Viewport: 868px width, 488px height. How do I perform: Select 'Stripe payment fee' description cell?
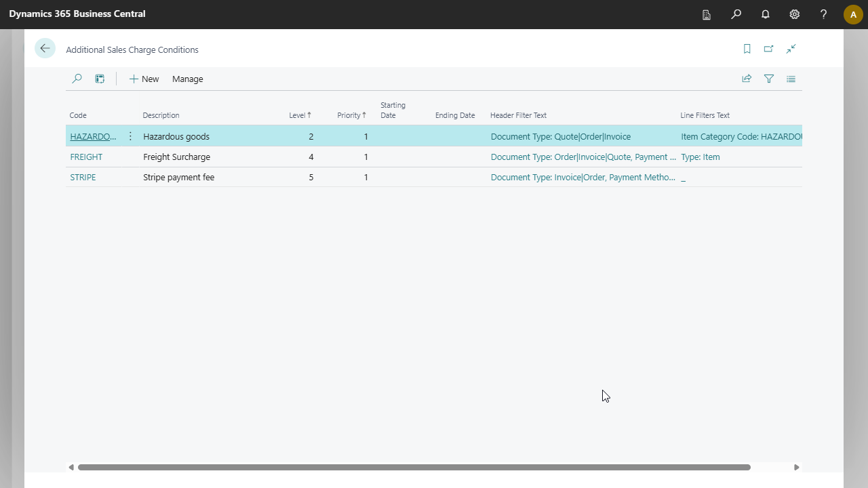178,177
